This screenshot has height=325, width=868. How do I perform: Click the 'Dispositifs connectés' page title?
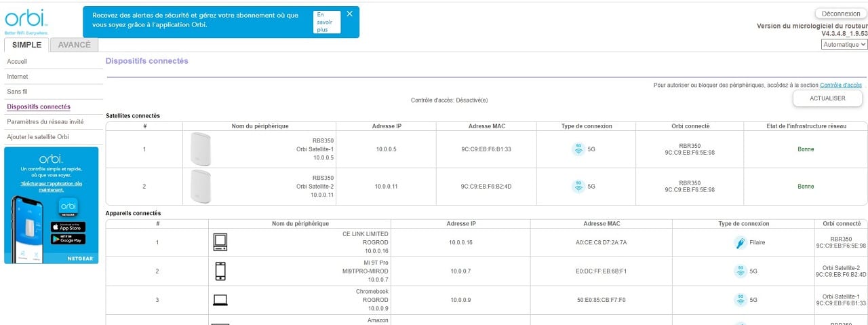147,61
